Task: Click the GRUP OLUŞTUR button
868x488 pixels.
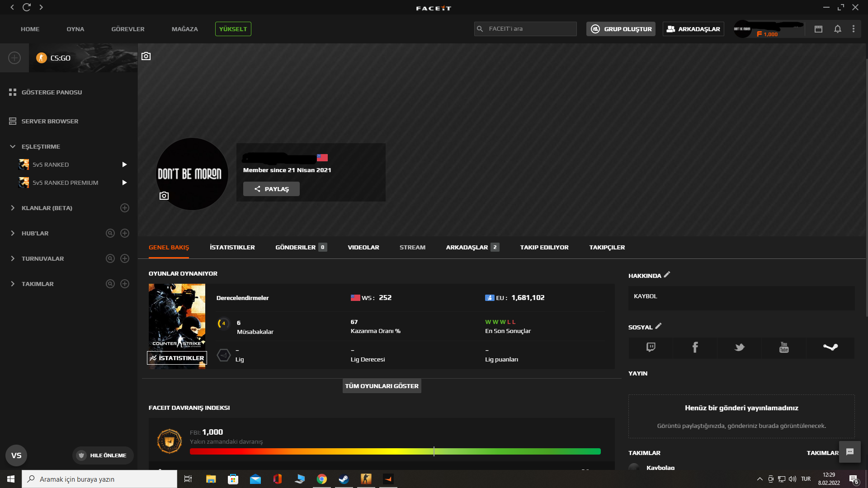Action: click(x=621, y=29)
